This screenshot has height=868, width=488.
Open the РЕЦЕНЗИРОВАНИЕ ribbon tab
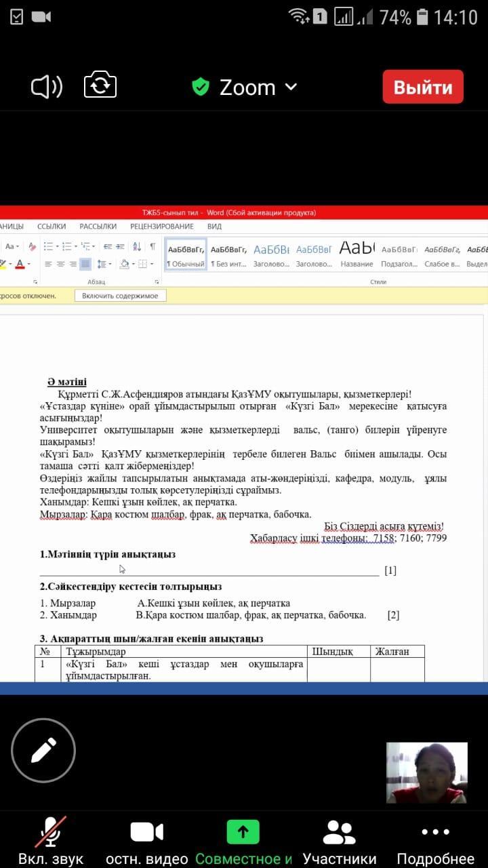(x=162, y=226)
